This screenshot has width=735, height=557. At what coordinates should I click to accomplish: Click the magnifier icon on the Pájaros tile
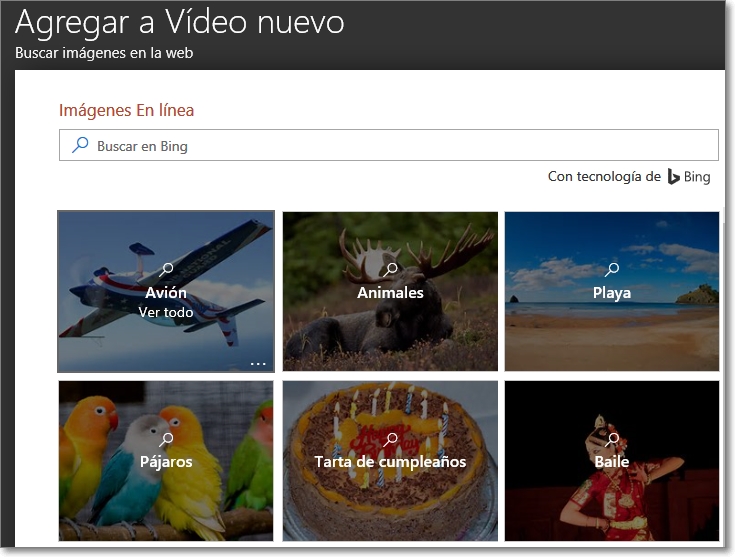click(166, 439)
